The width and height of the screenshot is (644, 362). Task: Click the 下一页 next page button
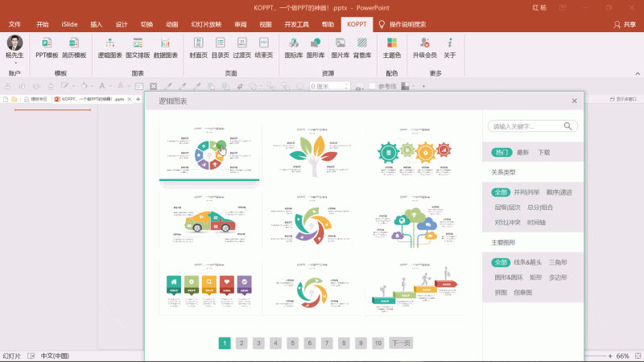point(401,343)
